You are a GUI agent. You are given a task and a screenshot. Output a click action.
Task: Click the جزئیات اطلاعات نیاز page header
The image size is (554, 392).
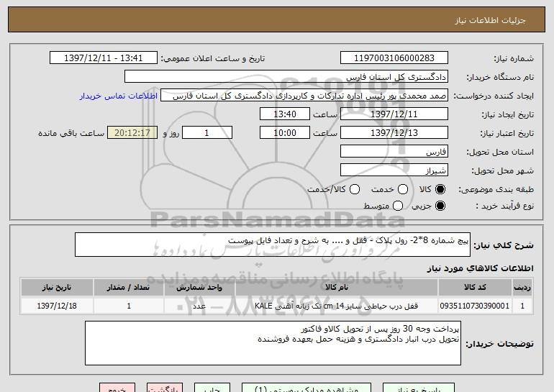[490, 20]
